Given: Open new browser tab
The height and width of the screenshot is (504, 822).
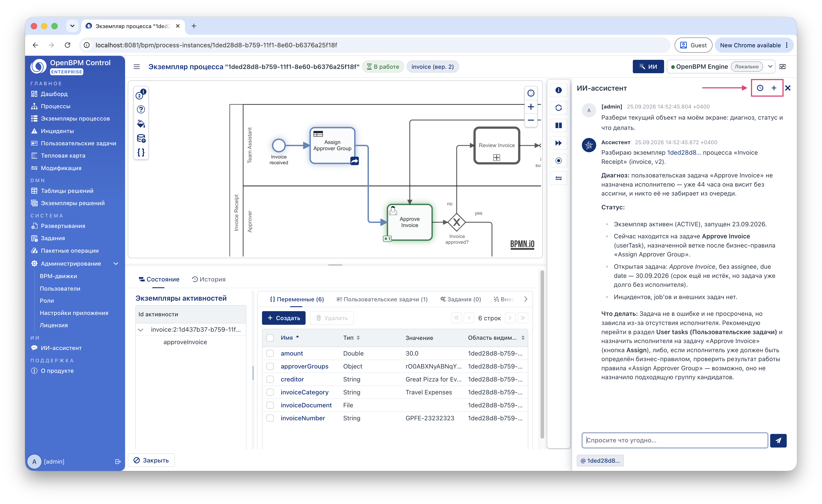Looking at the screenshot, I should 194,26.
